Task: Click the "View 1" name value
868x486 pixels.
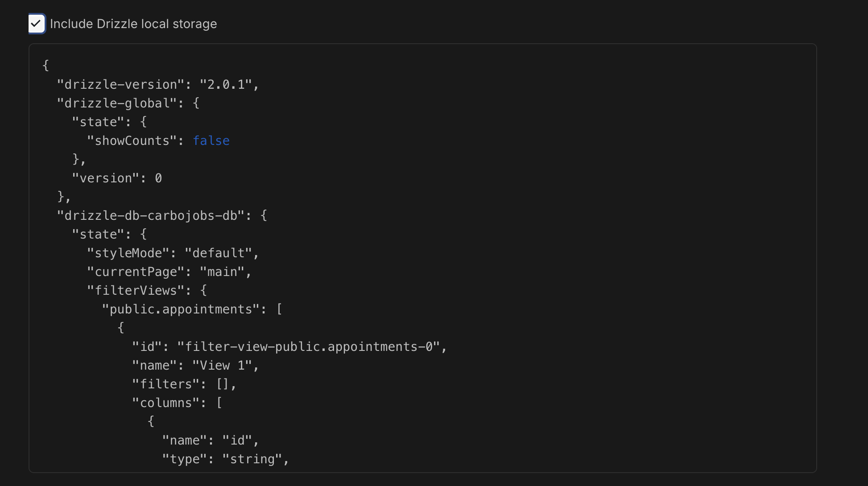Action: (222, 365)
